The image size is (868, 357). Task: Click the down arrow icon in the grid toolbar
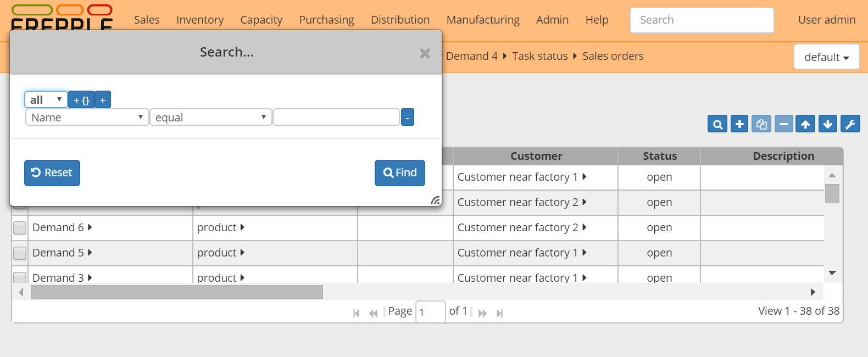click(828, 124)
